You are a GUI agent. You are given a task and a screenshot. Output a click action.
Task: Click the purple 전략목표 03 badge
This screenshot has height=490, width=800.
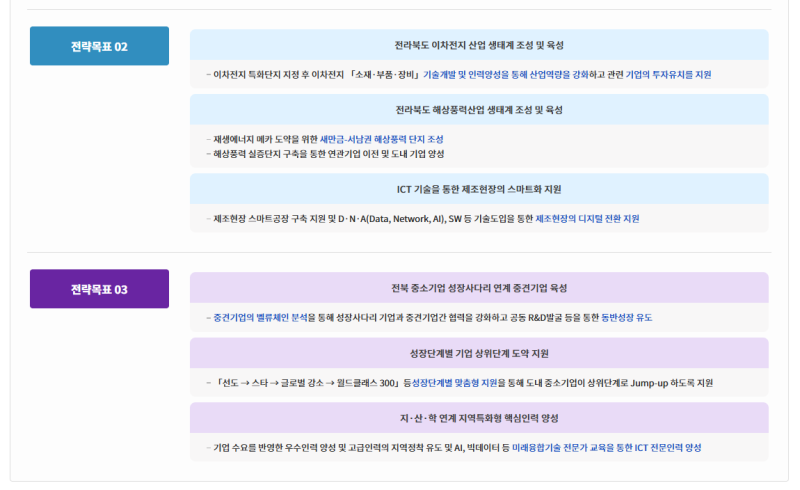tap(99, 289)
